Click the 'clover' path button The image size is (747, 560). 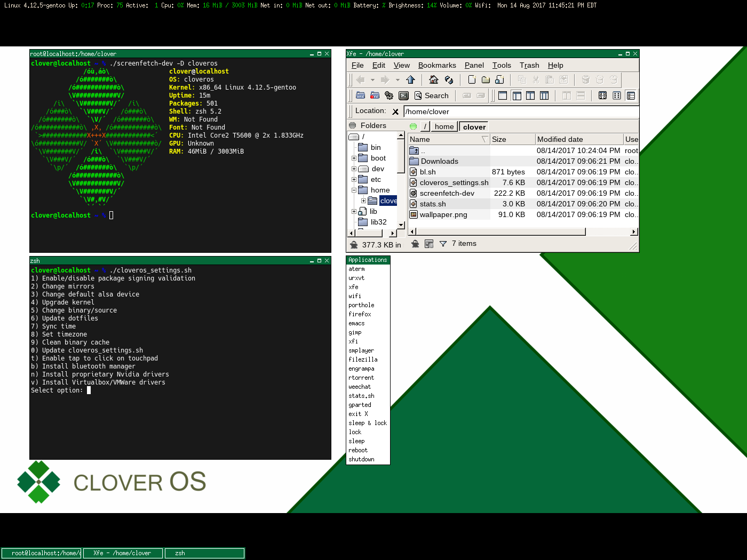tap(474, 126)
